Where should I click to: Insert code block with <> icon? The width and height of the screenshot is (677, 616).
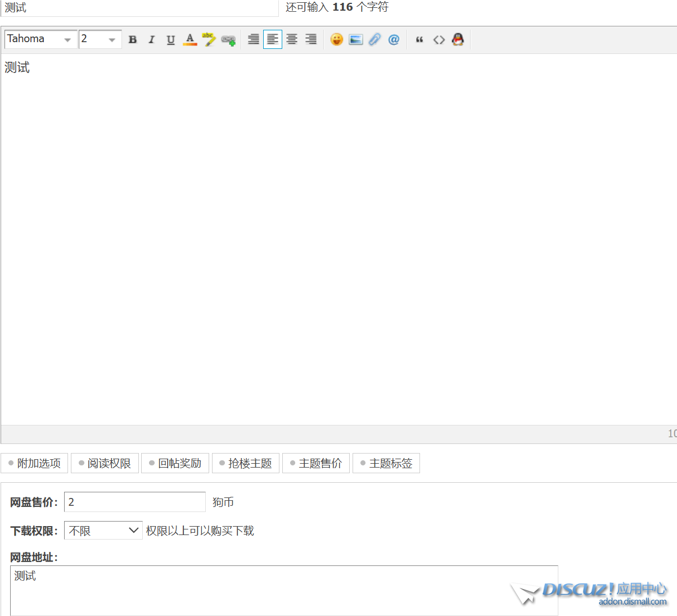[x=439, y=39]
